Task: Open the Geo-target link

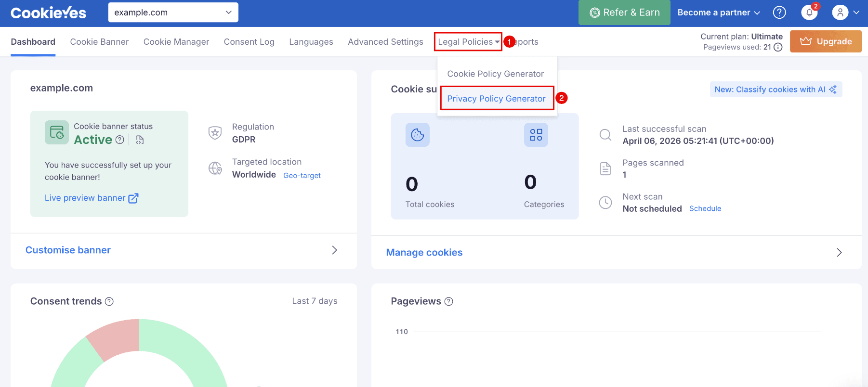Action: click(x=302, y=176)
